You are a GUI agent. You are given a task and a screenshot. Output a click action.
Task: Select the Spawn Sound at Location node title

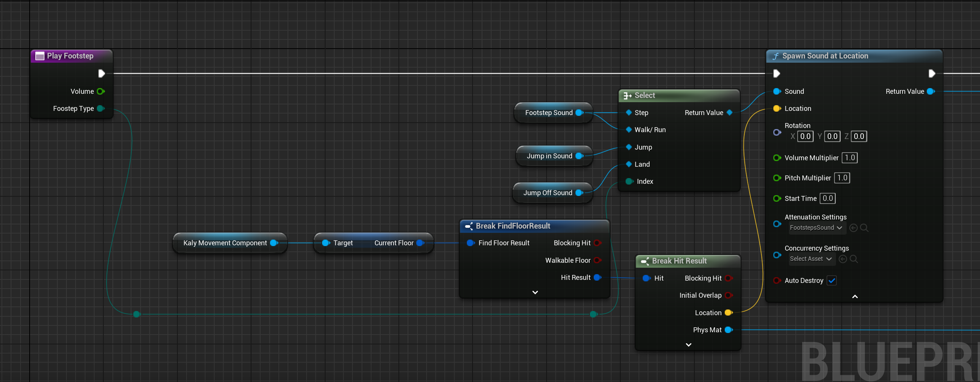825,56
